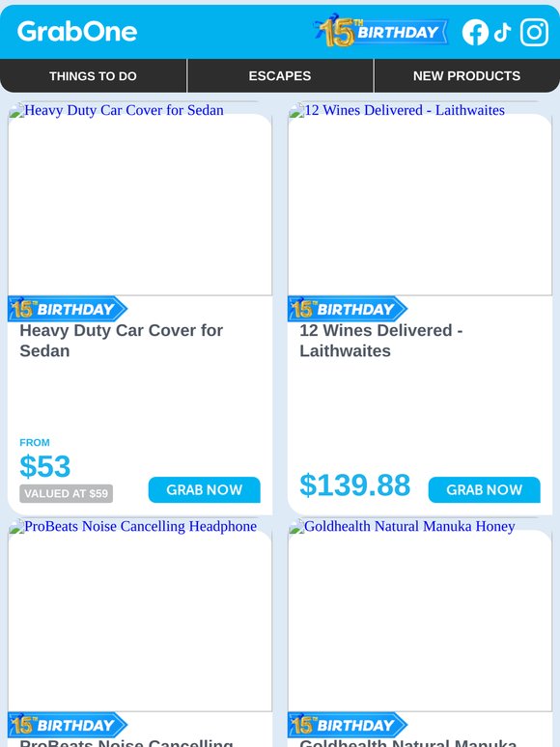Viewport: 560px width, 747px height.
Task: Click the GrabOne logo in header
Action: pos(77,32)
